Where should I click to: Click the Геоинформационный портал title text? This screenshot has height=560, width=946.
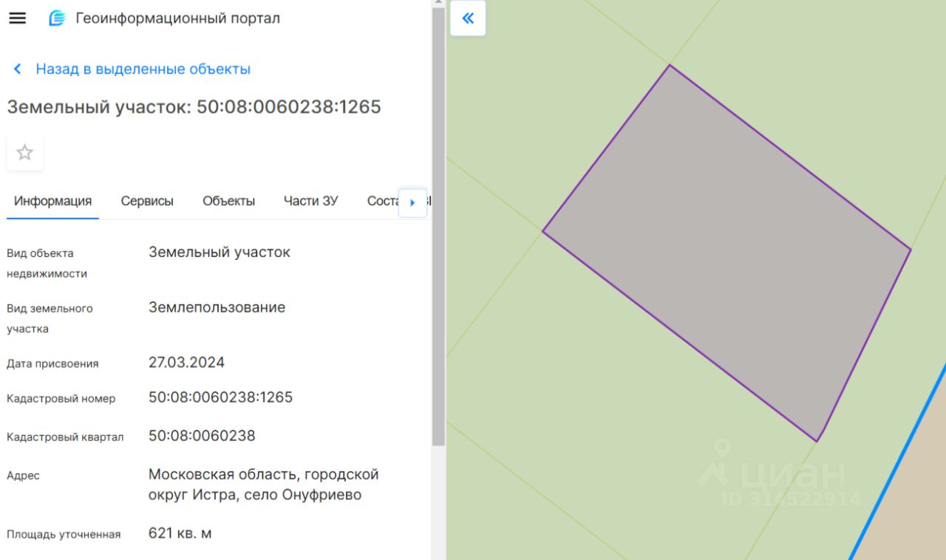coord(177,18)
